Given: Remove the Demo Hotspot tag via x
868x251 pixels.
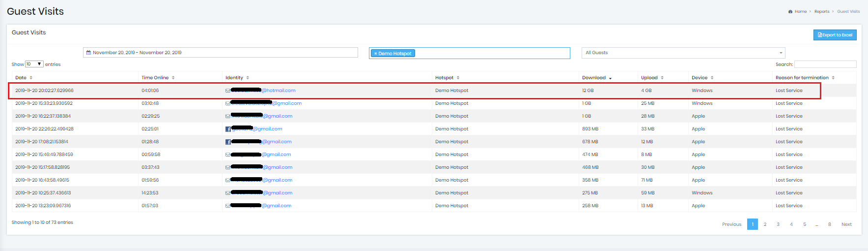Looking at the screenshot, I should point(375,54).
